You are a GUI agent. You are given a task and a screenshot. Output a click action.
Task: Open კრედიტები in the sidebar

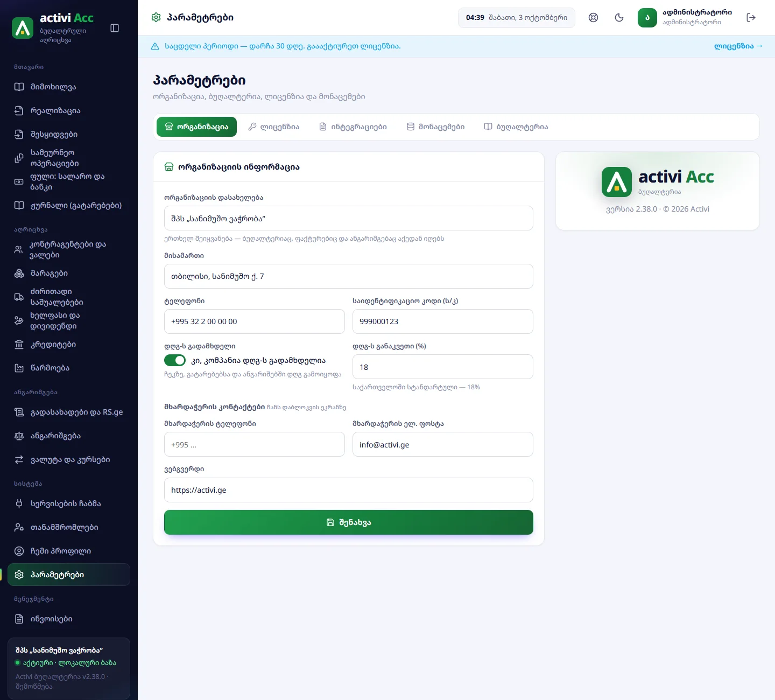69,344
